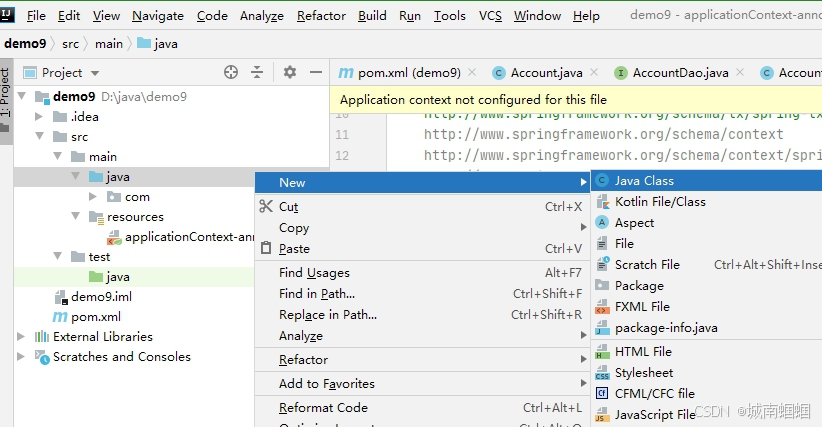Click the Scratch File icon

602,264
